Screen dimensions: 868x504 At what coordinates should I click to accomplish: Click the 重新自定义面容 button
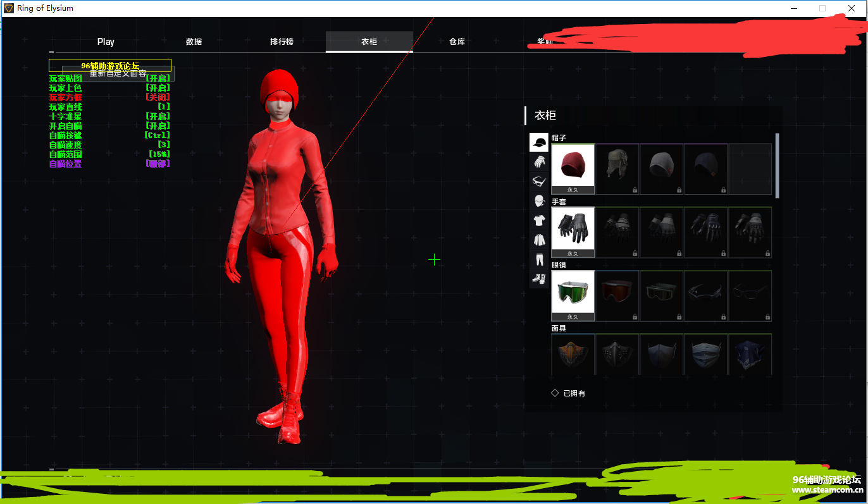pyautogui.click(x=118, y=73)
